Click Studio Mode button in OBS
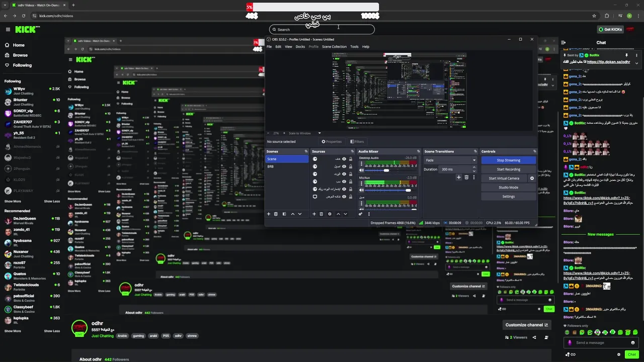The width and height of the screenshot is (644, 362). (509, 188)
